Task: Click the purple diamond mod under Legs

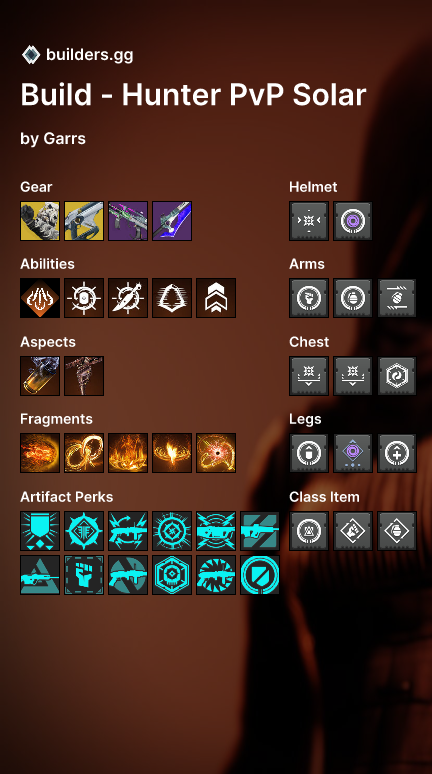Action: 353,453
